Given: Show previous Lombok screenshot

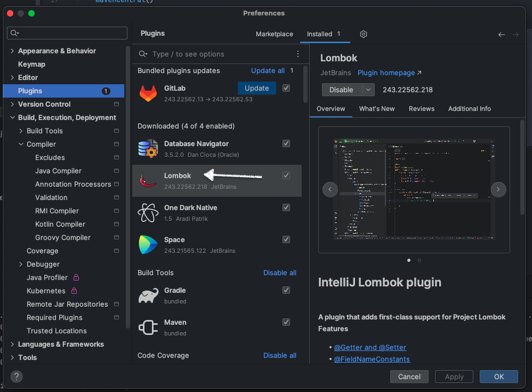Looking at the screenshot, I should click(330, 189).
